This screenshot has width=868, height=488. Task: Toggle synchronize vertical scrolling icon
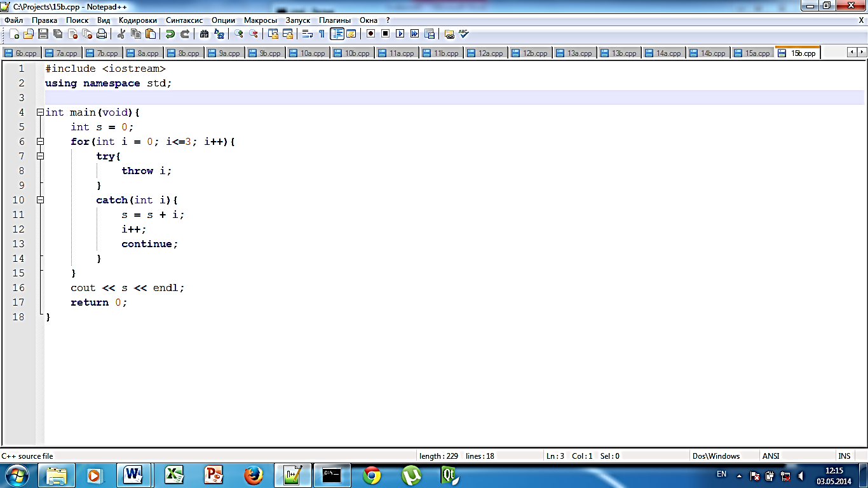[x=273, y=34]
